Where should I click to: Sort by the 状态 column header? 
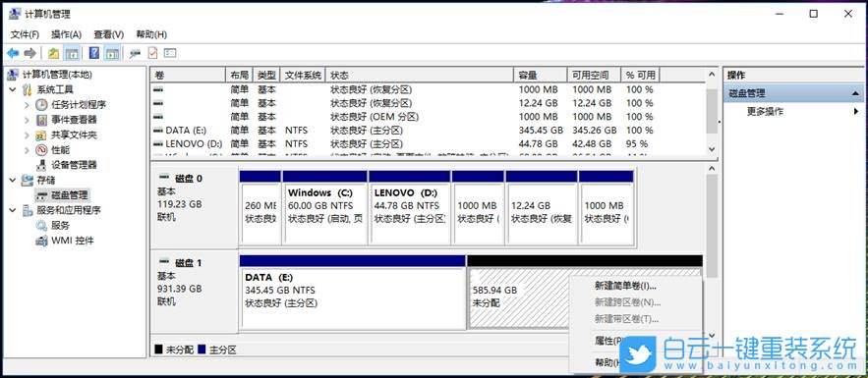(420, 76)
